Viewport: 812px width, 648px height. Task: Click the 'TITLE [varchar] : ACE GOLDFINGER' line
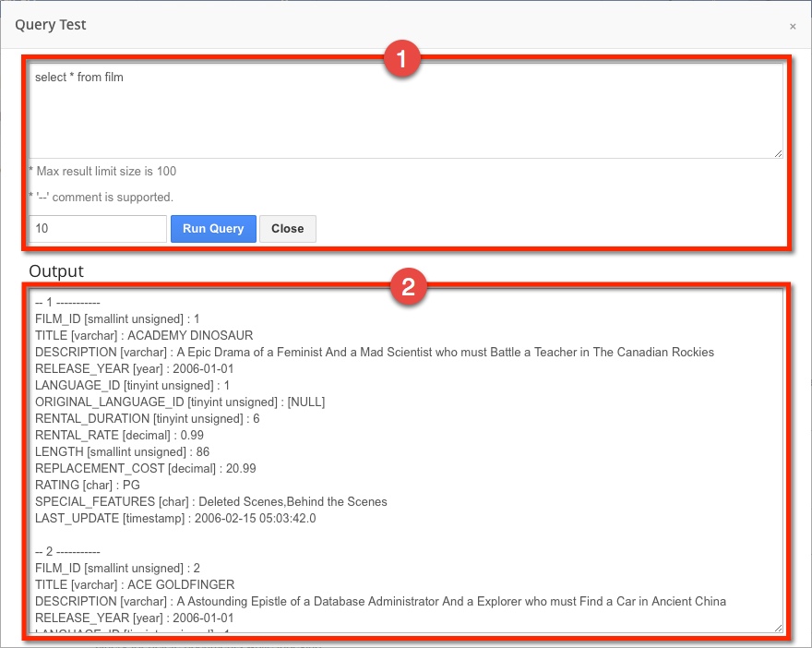(135, 584)
